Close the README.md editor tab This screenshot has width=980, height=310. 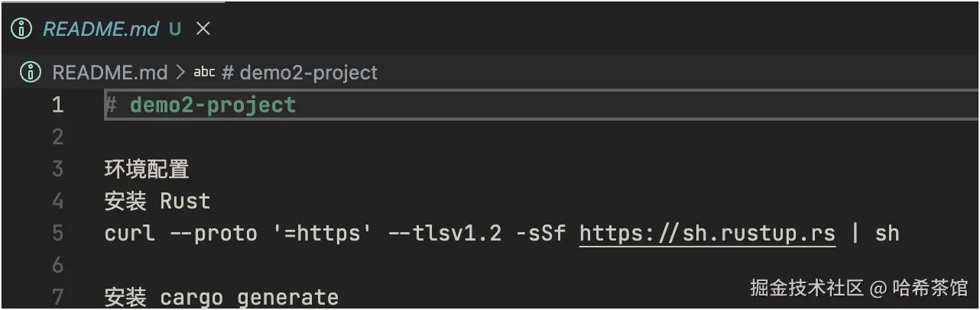(203, 29)
